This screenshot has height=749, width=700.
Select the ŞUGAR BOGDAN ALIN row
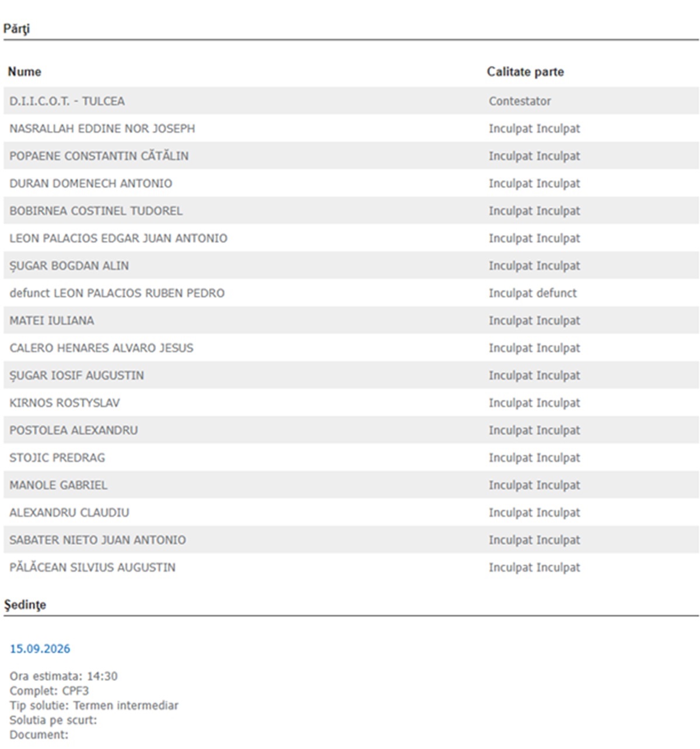[351, 265]
